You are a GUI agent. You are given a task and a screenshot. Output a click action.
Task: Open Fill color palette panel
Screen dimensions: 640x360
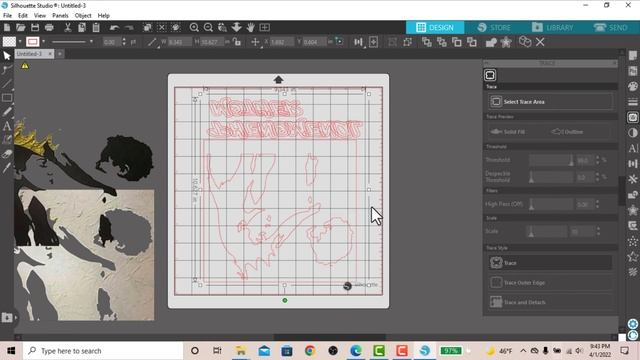pyautogui.click(x=633, y=86)
